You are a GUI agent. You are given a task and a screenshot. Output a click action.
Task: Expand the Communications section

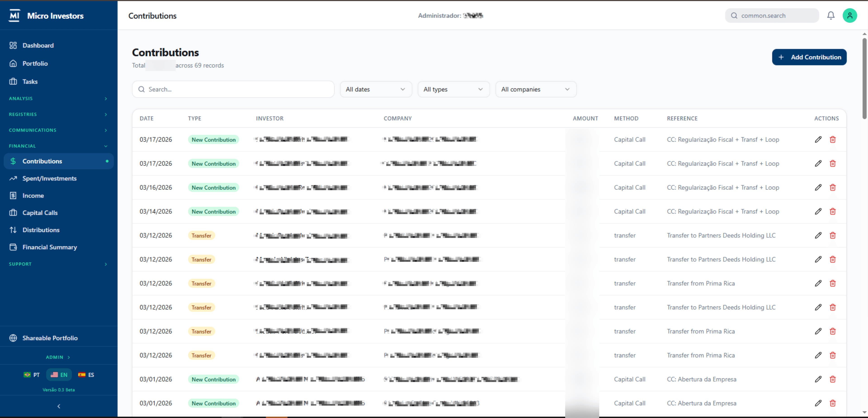[x=58, y=130]
